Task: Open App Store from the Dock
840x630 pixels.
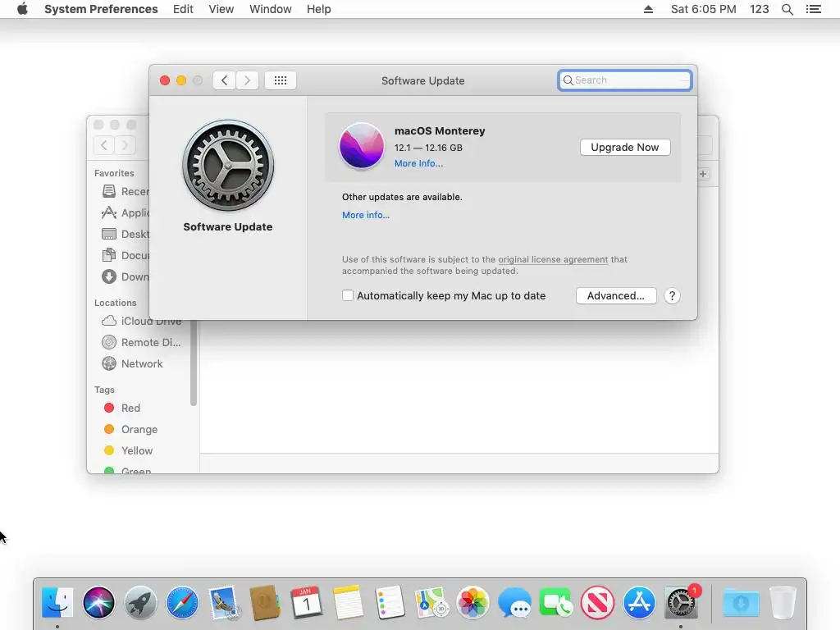Action: (639, 603)
